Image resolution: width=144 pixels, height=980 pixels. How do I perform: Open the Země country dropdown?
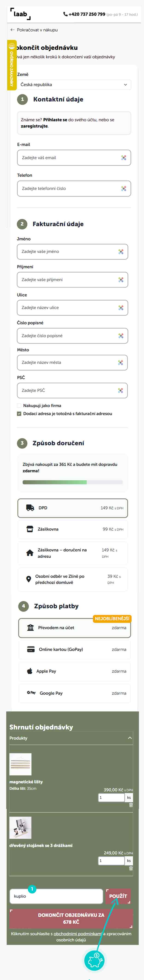tap(74, 85)
